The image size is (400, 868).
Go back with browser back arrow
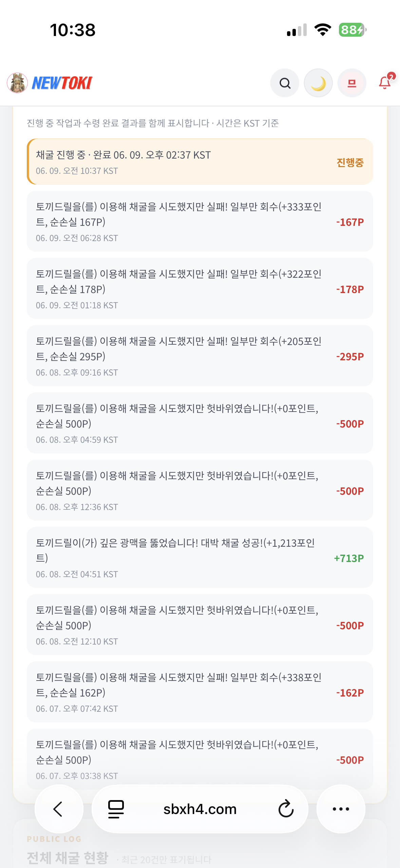tap(59, 809)
